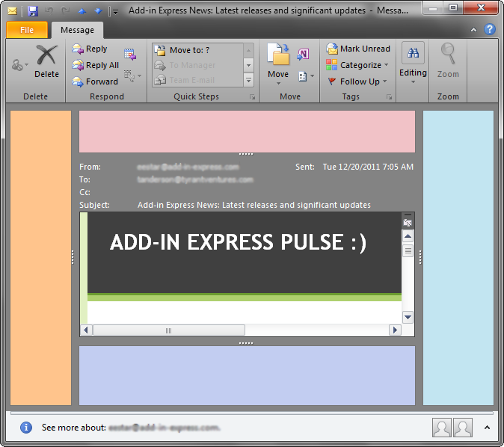The height and width of the screenshot is (447, 504).
Task: Open the Rules/Actions dropdown in Move group
Action: (306, 76)
